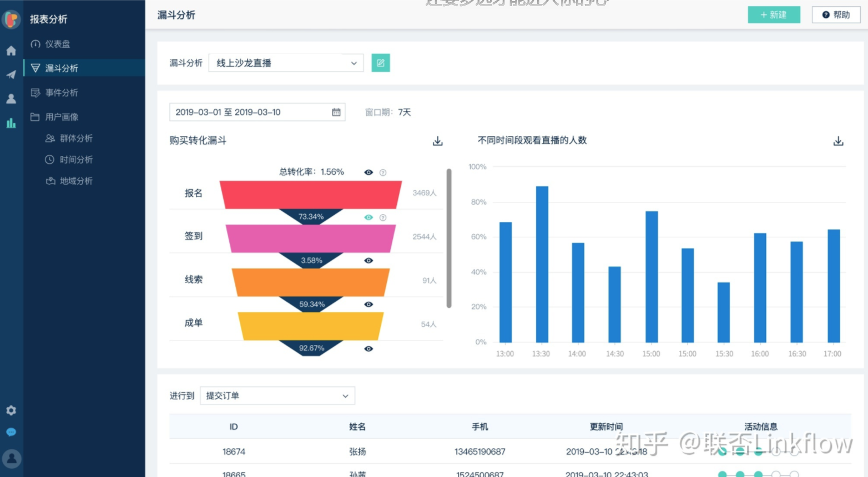Click help question icon beside 73.34%
The height and width of the screenshot is (477, 868).
point(383,217)
